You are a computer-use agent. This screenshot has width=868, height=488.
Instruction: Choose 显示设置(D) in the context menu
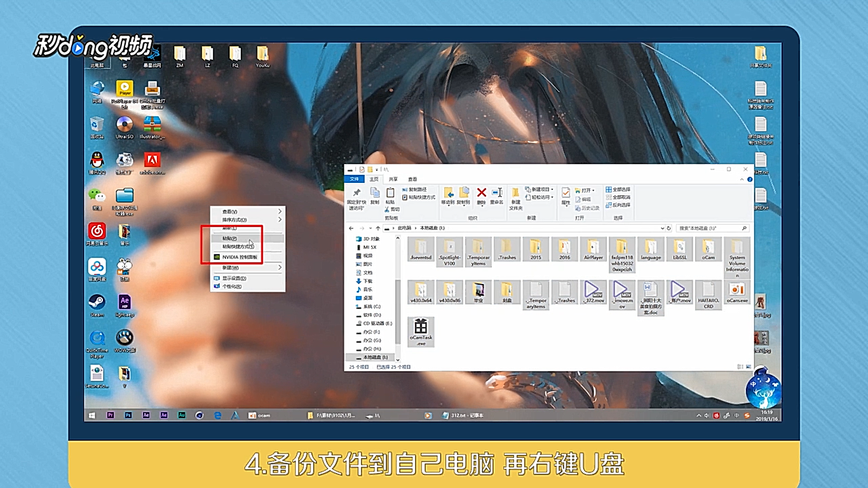[248, 278]
